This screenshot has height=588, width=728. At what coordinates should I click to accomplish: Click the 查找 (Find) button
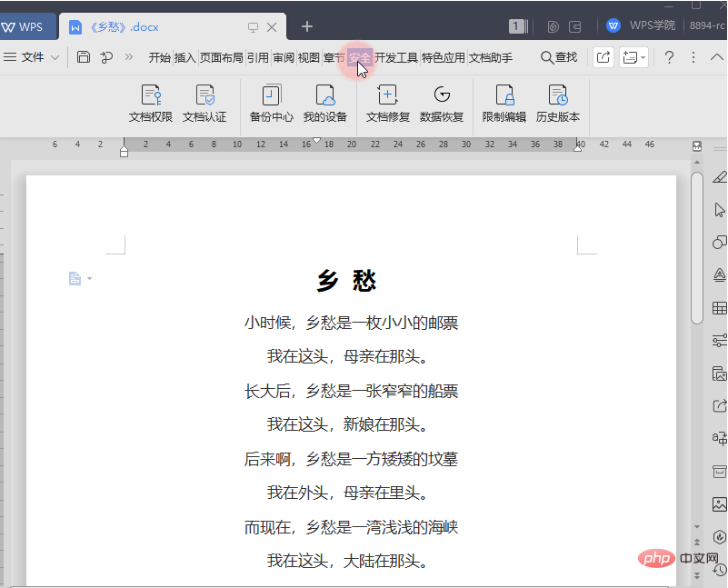[558, 56]
